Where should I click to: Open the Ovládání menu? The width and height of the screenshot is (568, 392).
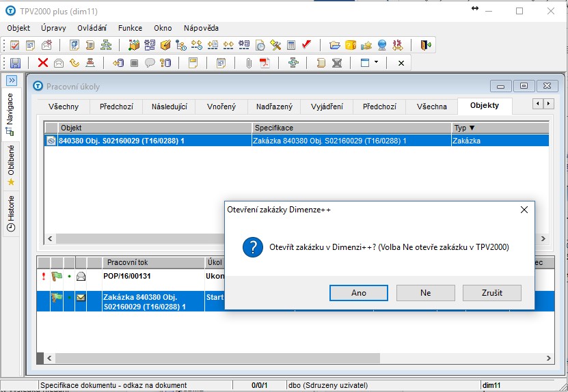click(92, 28)
